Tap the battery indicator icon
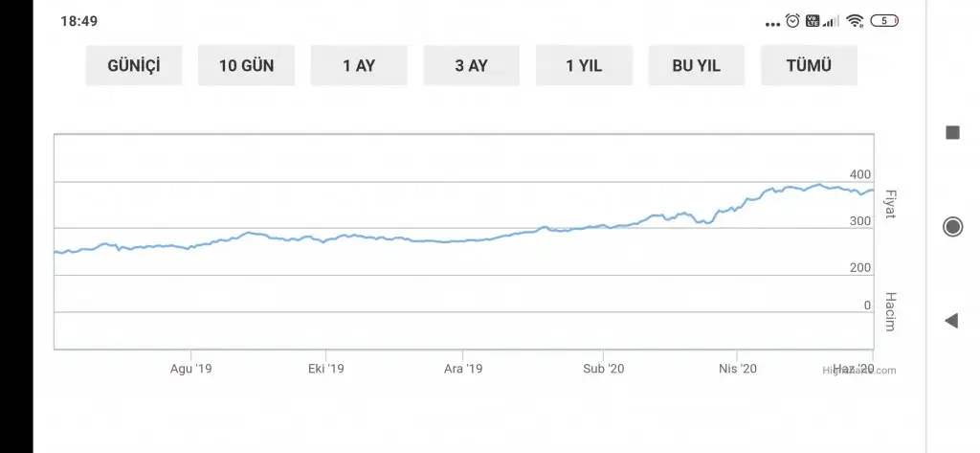This screenshot has height=453, width=980. click(884, 20)
